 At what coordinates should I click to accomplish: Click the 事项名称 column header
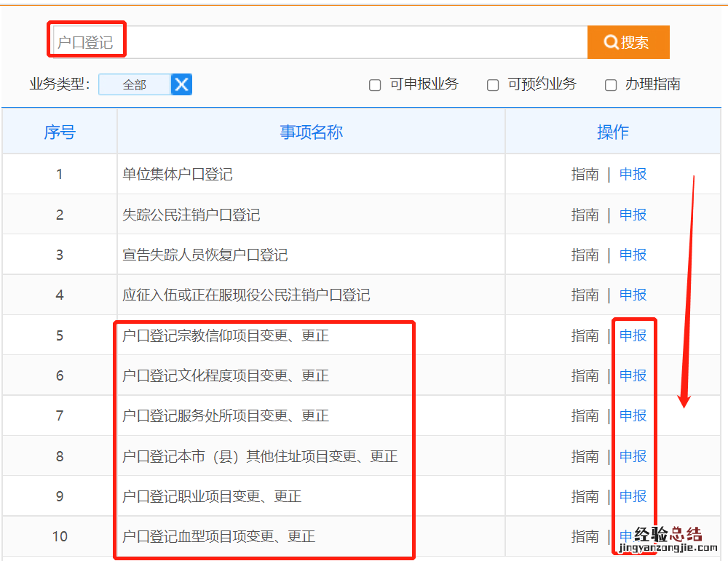[311, 132]
